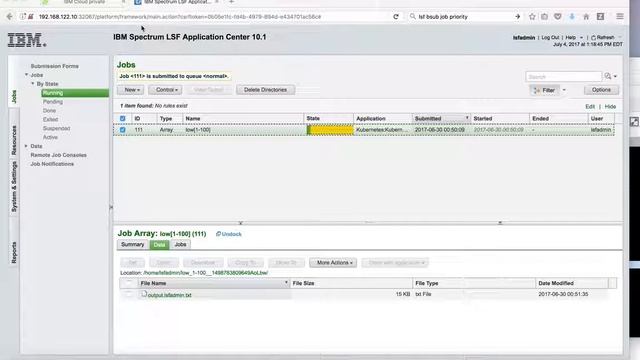Click the sidebar collapse handle
This screenshot has width=640, height=360.
pyautogui.click(x=111, y=207)
